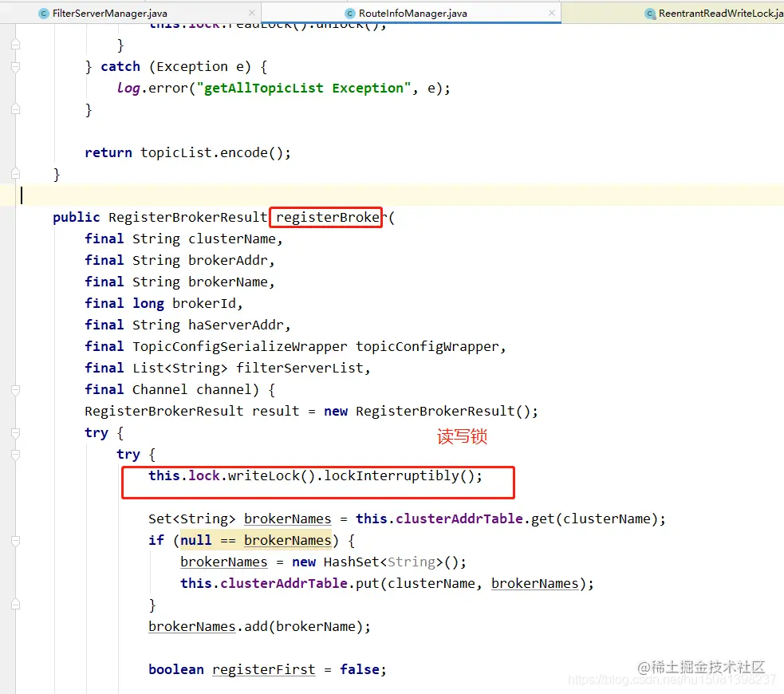Collapse fold marker at 'final Channel channel) {' line
Screen dimensions: 784x694
click(x=15, y=389)
